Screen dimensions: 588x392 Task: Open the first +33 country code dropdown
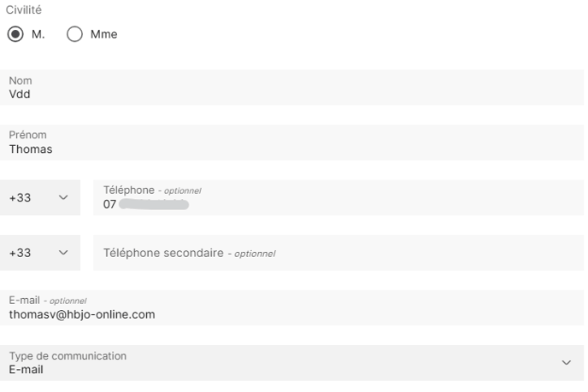[40, 197]
